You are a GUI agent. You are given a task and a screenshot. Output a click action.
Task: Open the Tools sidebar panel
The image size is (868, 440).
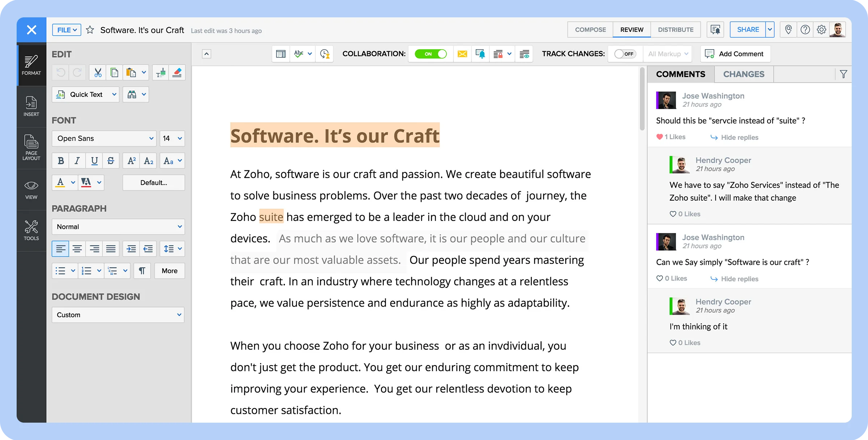point(31,231)
